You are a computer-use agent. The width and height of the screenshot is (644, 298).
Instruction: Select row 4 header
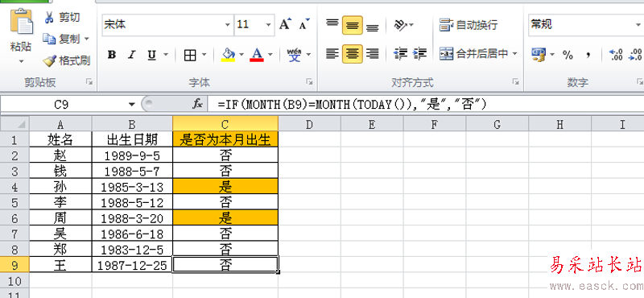(x=14, y=187)
